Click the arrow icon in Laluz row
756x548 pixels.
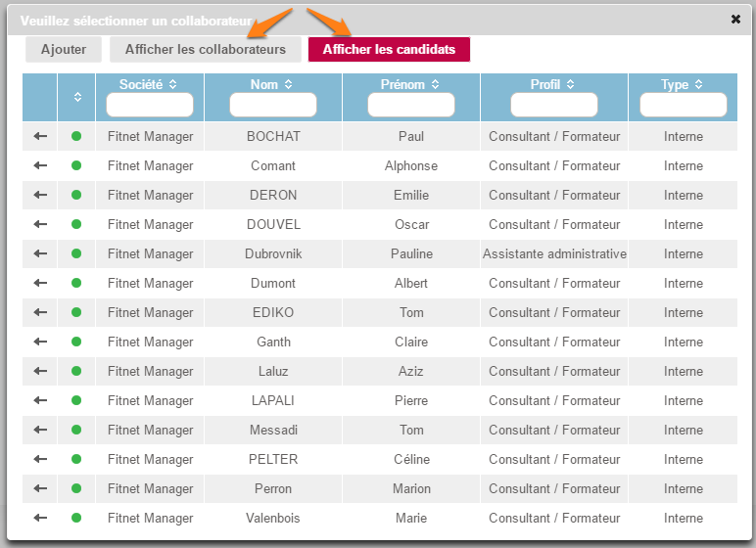click(40, 371)
